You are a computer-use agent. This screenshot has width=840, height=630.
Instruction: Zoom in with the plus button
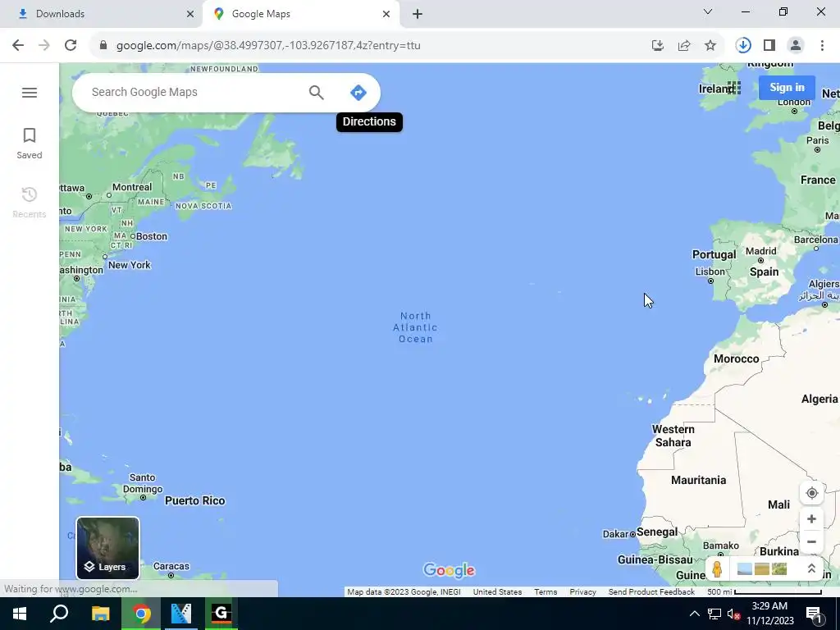click(811, 519)
